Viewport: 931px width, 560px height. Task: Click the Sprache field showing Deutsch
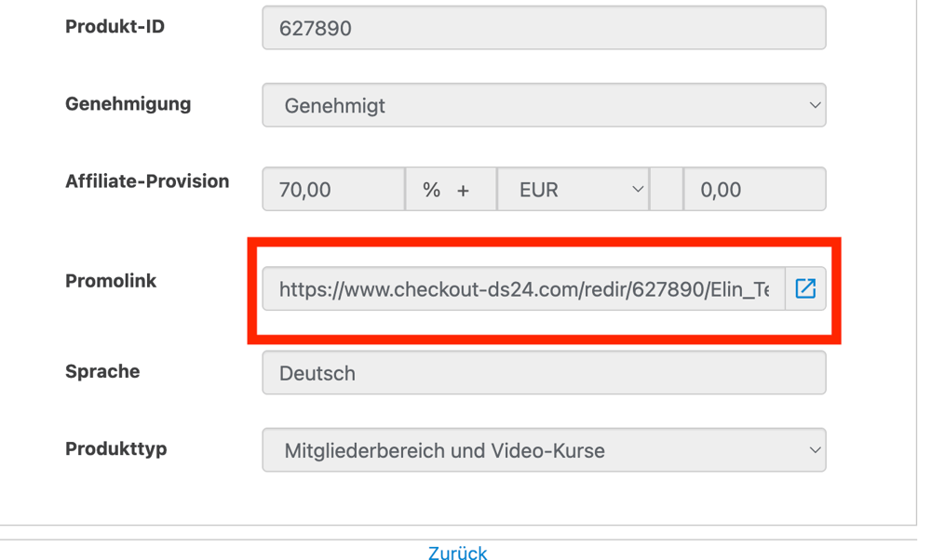point(543,373)
